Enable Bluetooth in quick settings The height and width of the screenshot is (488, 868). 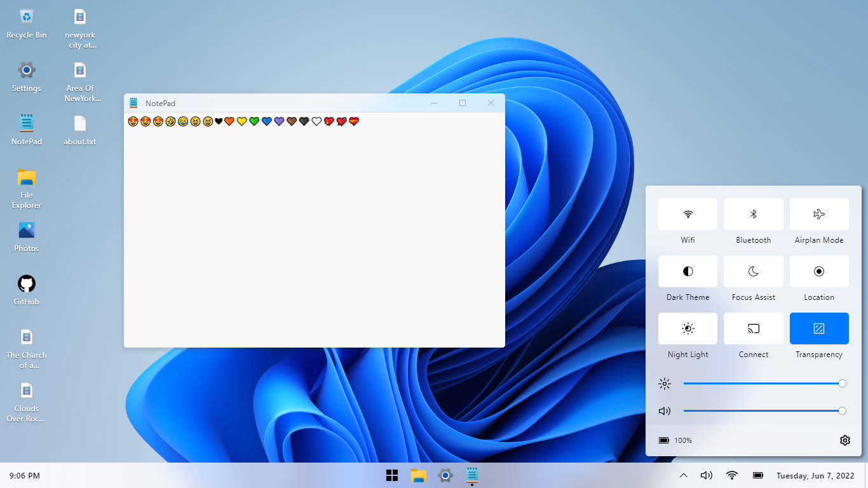coord(753,214)
